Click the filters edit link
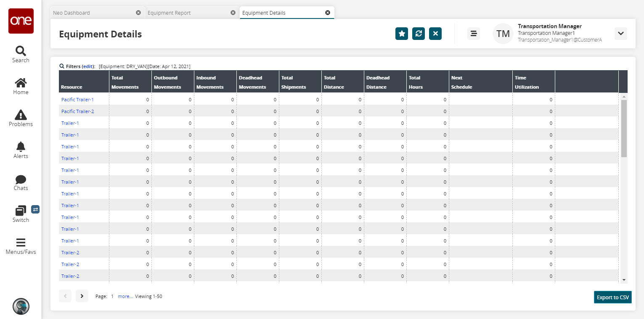Image resolution: width=644 pixels, height=319 pixels. (88, 66)
